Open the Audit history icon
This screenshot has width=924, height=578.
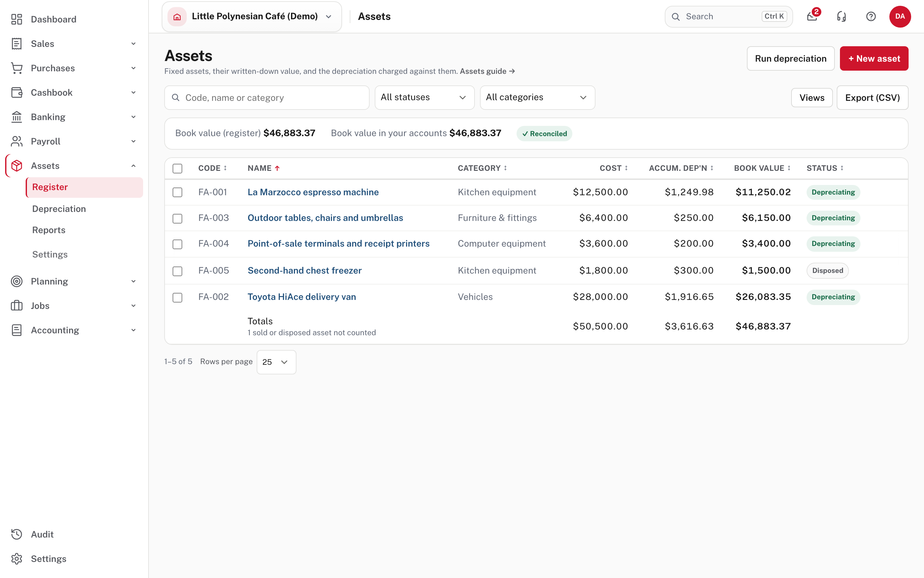16,534
